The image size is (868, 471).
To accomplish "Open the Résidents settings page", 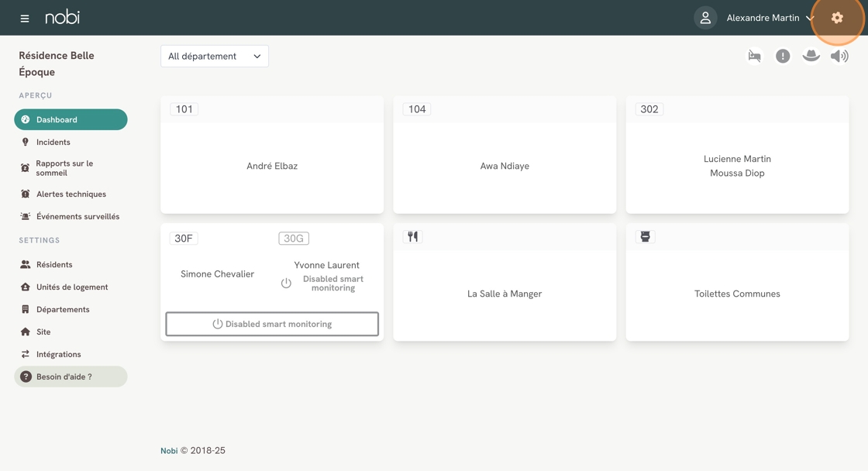I will tap(54, 264).
